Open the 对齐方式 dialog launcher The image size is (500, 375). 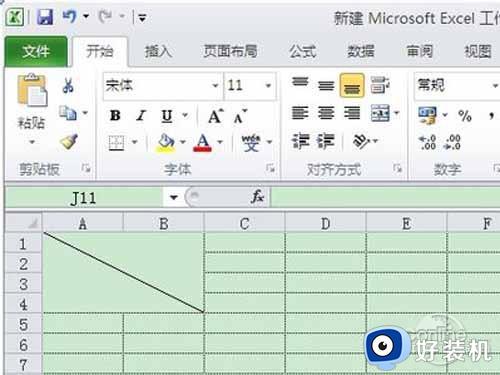tap(397, 169)
